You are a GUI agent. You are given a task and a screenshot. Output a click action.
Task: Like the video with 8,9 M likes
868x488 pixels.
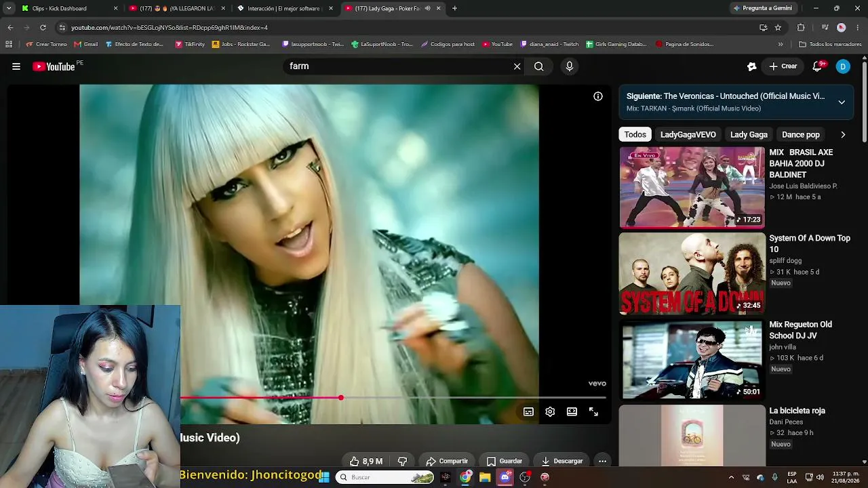click(x=366, y=461)
